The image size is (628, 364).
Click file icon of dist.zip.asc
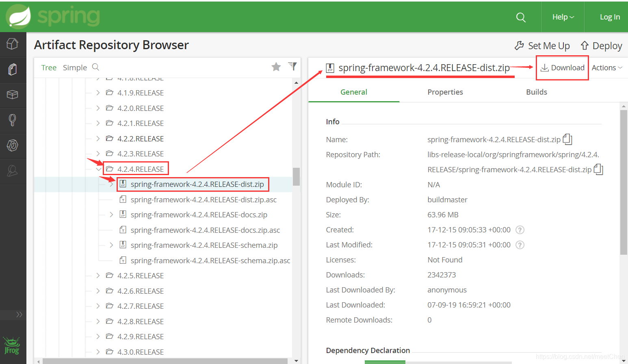pos(123,199)
